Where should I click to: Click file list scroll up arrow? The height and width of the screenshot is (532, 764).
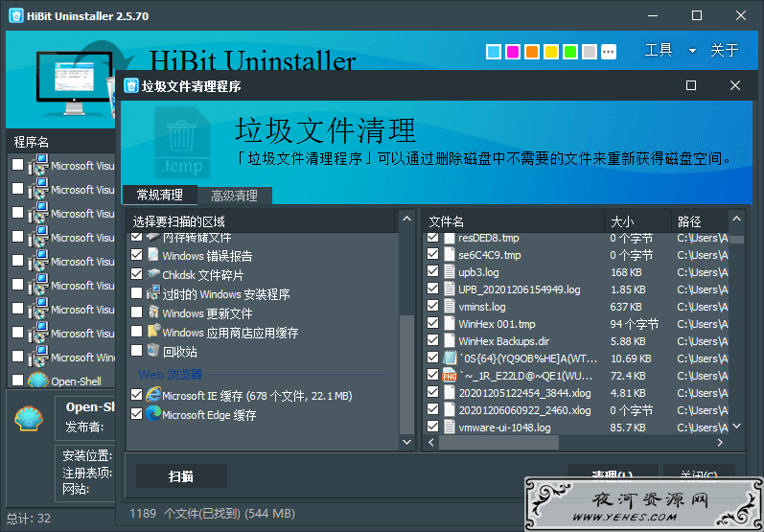point(736,220)
